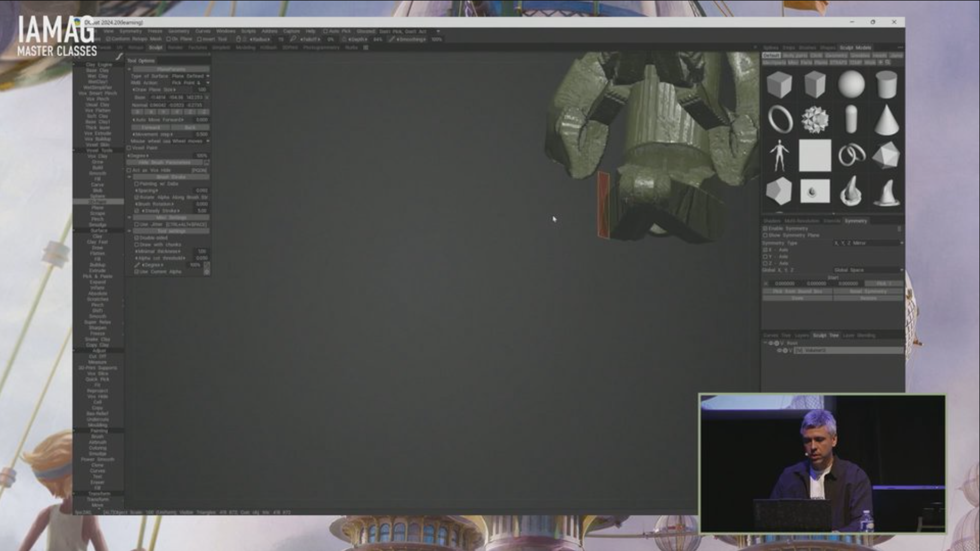Check the Y - Axis symmetry box
The width and height of the screenshot is (980, 551).
[x=765, y=257]
